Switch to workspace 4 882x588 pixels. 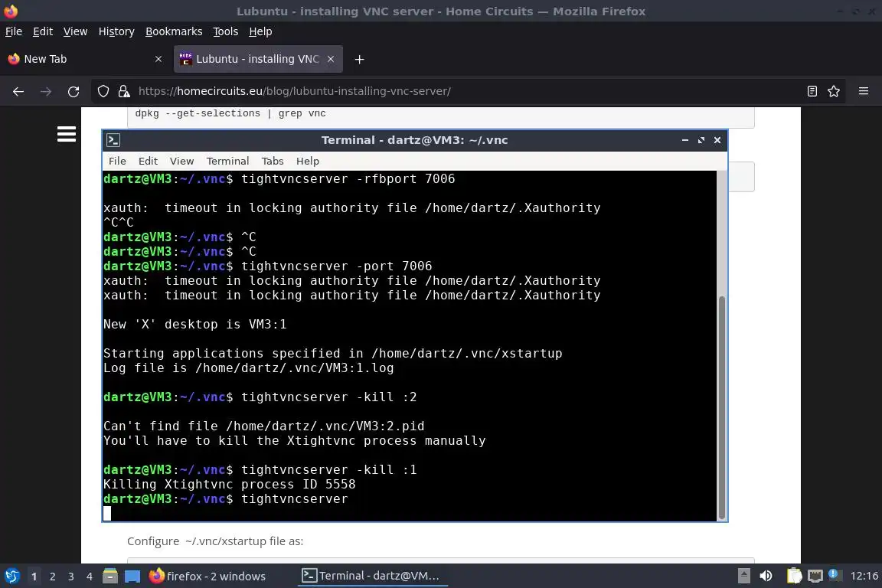click(90, 577)
